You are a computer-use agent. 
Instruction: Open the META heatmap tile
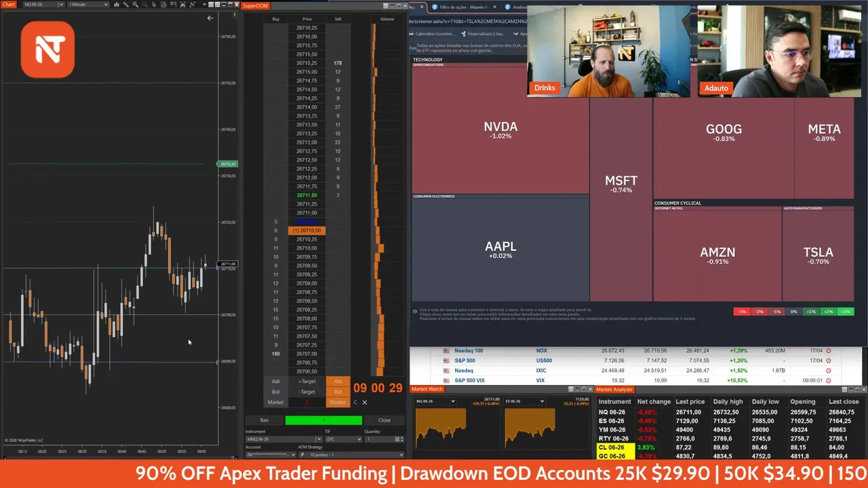coord(824,131)
